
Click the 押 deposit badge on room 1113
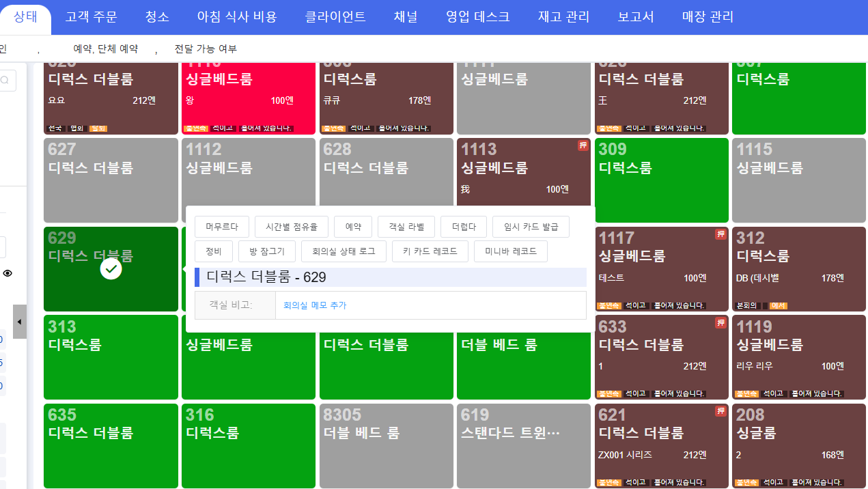pos(583,146)
